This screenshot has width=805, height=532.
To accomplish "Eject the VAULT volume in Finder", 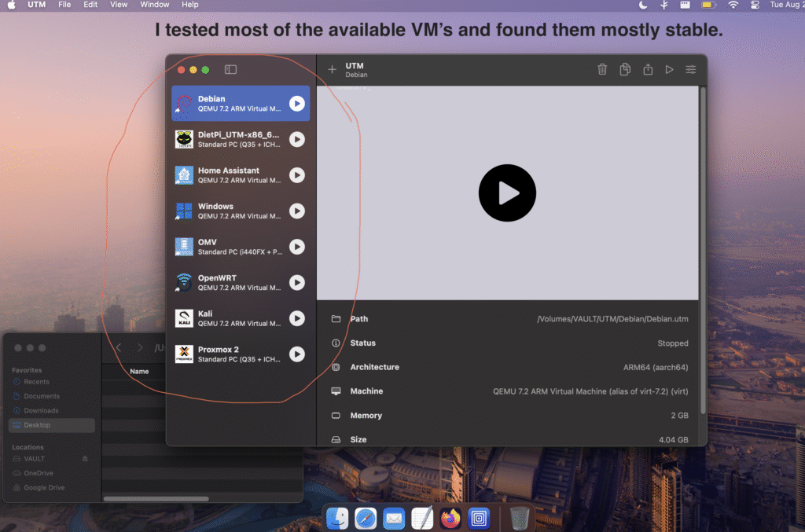I will coord(85,459).
